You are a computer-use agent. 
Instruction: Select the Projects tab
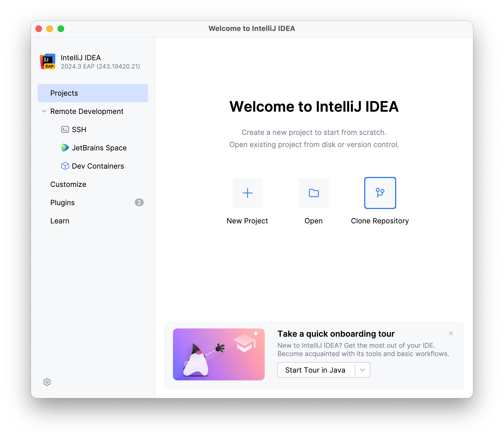click(x=93, y=93)
